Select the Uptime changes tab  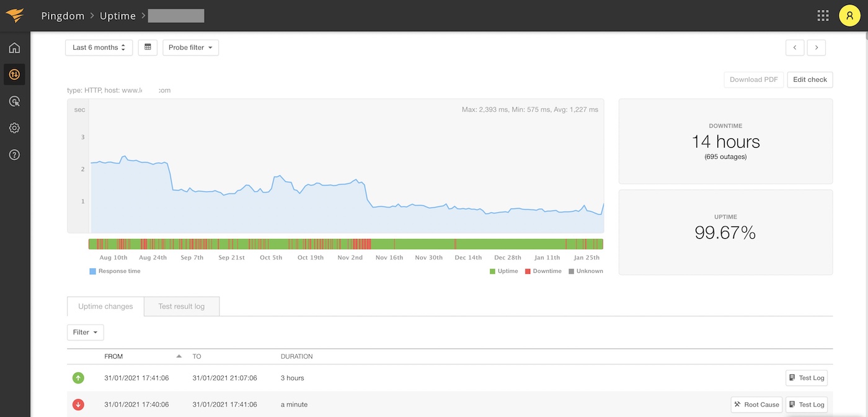105,307
